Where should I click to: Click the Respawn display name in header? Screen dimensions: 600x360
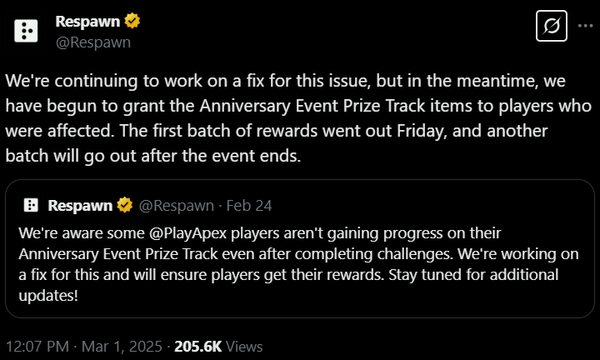click(88, 21)
